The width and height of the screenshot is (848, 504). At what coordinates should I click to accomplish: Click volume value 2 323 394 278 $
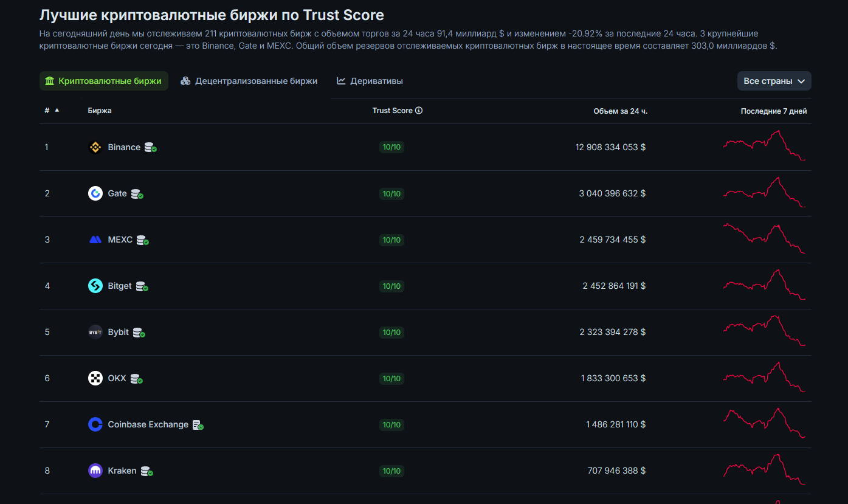pyautogui.click(x=613, y=332)
